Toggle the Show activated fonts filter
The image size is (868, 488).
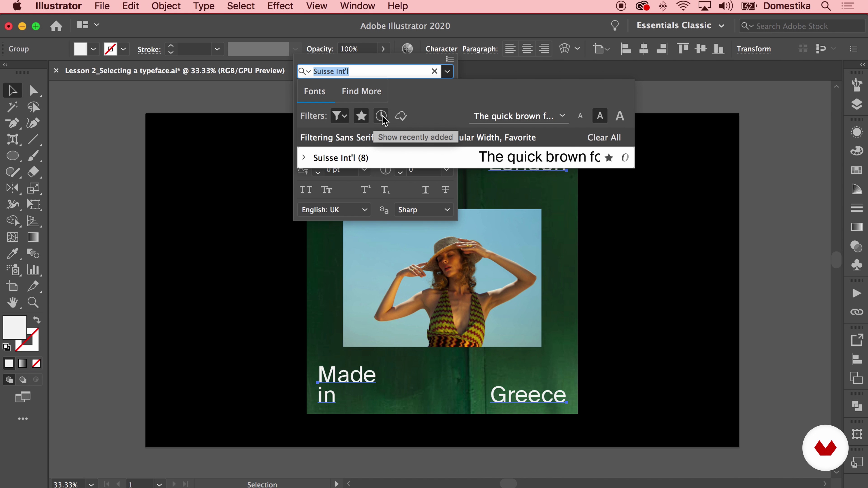[401, 116]
